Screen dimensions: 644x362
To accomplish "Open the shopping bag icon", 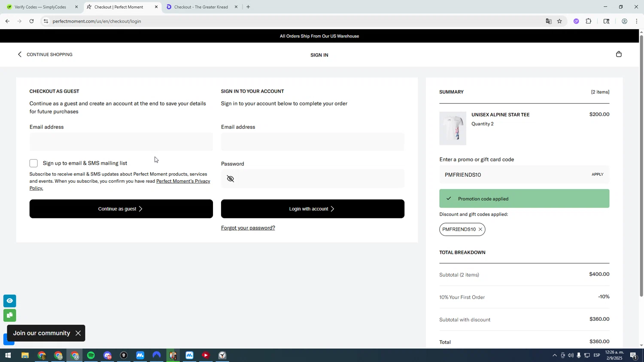I will (619, 54).
